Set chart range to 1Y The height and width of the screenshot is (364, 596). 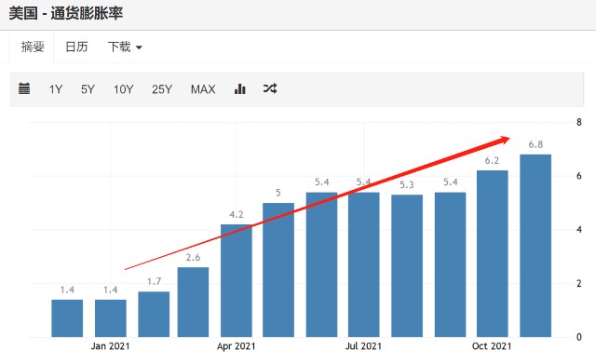(56, 89)
